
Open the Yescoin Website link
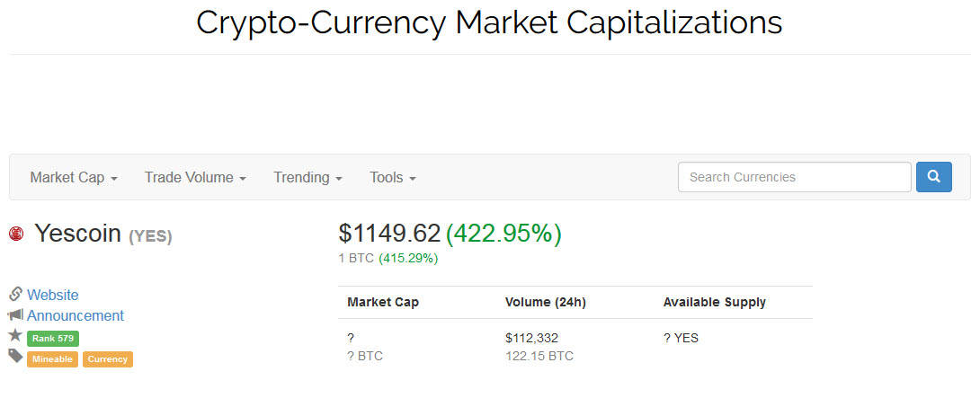click(52, 295)
